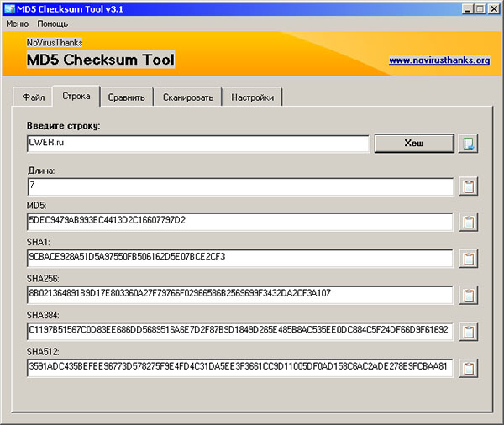Switch to the Файл tab
This screenshot has width=504, height=425.
(34, 97)
